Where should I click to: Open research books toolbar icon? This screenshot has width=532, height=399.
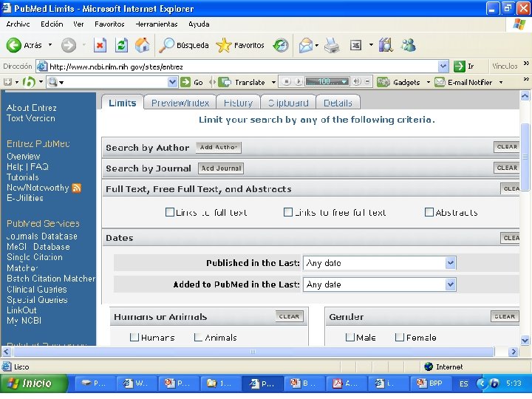tap(386, 45)
